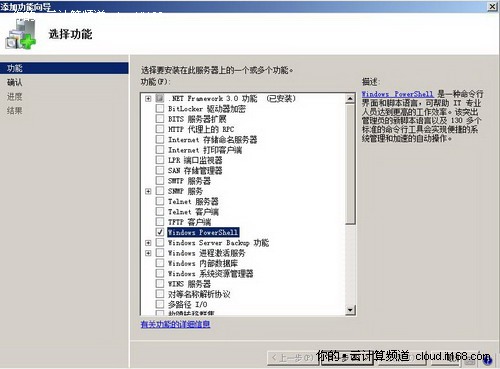Uncheck the Windows PowerShell checkbox
Screen dimensions: 500x369
160,232
